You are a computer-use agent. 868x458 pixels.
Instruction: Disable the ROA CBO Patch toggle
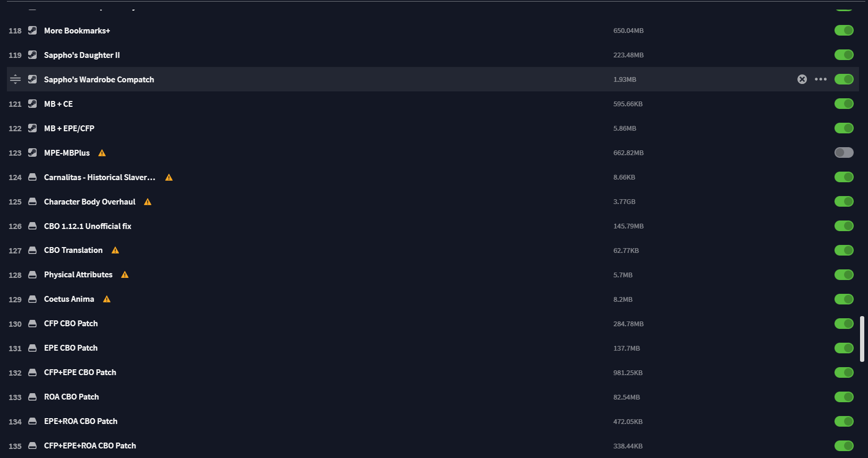click(x=844, y=397)
